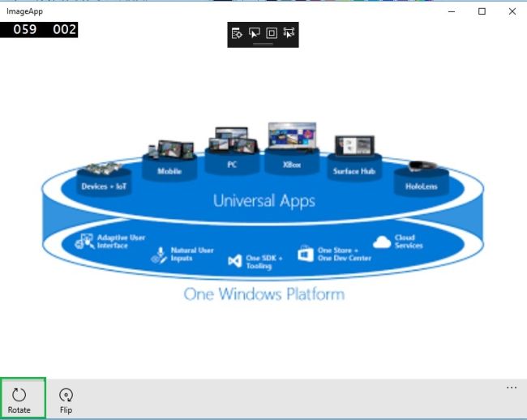Minimize the ImageApp window

(452, 12)
